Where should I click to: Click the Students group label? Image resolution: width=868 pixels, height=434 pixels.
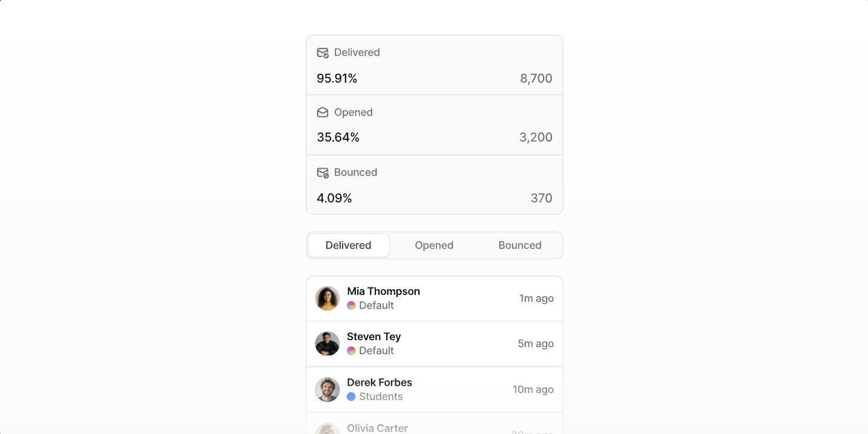tap(381, 396)
